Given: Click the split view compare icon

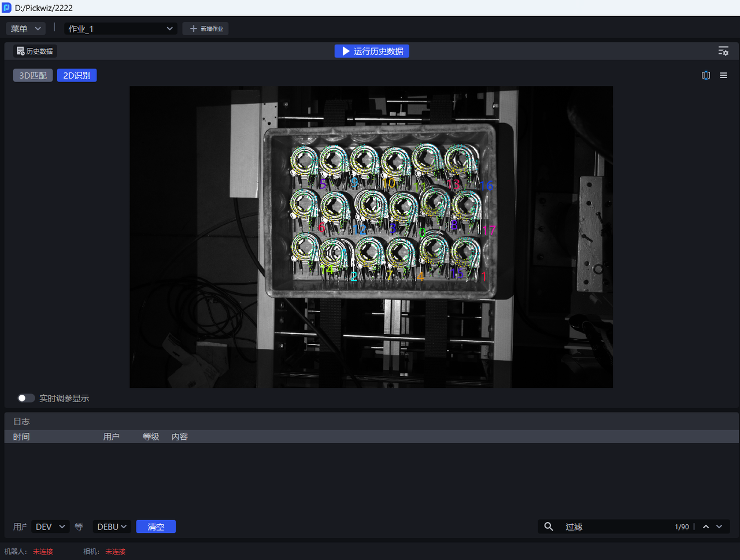Looking at the screenshot, I should coord(705,76).
